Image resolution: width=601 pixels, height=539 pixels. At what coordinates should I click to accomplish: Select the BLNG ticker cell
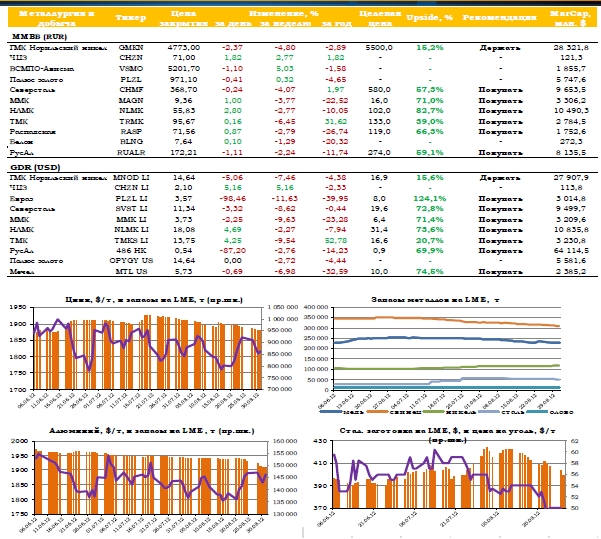tap(131, 142)
